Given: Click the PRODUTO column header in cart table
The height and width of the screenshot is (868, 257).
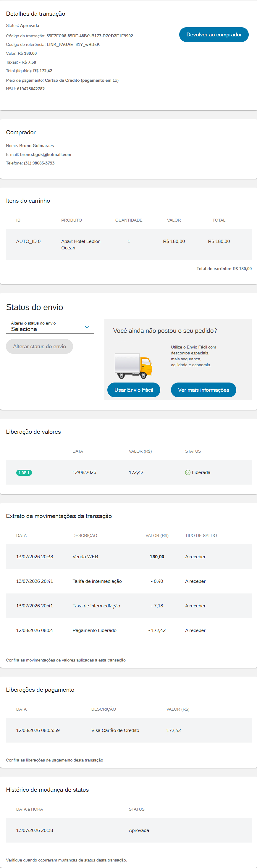Looking at the screenshot, I should (x=71, y=220).
